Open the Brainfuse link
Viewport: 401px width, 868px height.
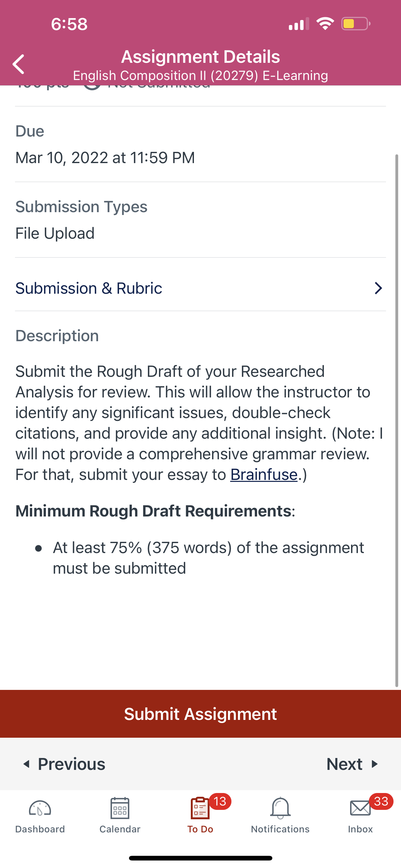tap(264, 474)
